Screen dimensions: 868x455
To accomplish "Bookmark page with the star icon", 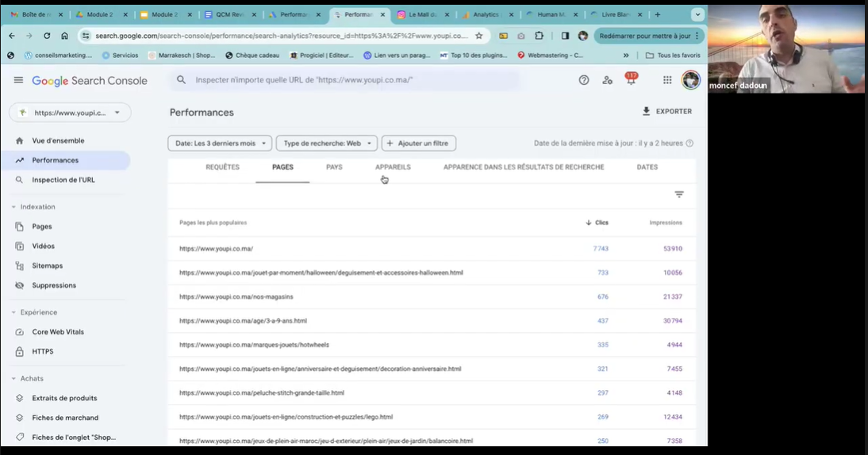I will [479, 36].
